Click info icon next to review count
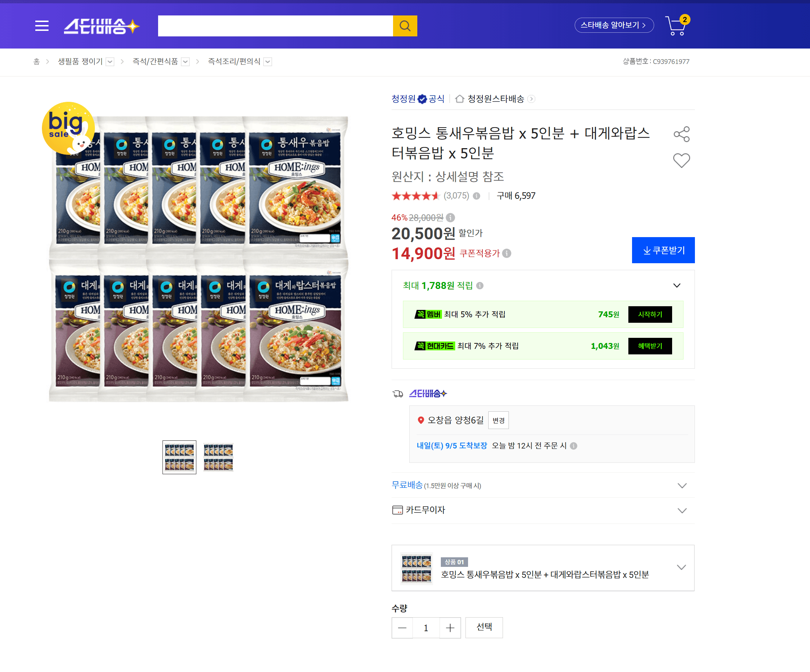The height and width of the screenshot is (672, 810). (477, 196)
